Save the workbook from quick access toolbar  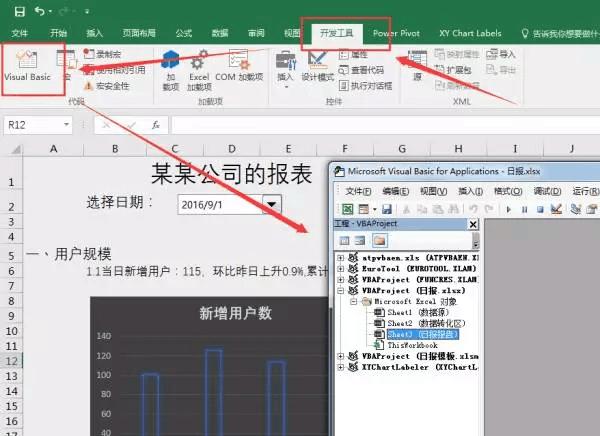pos(19,11)
